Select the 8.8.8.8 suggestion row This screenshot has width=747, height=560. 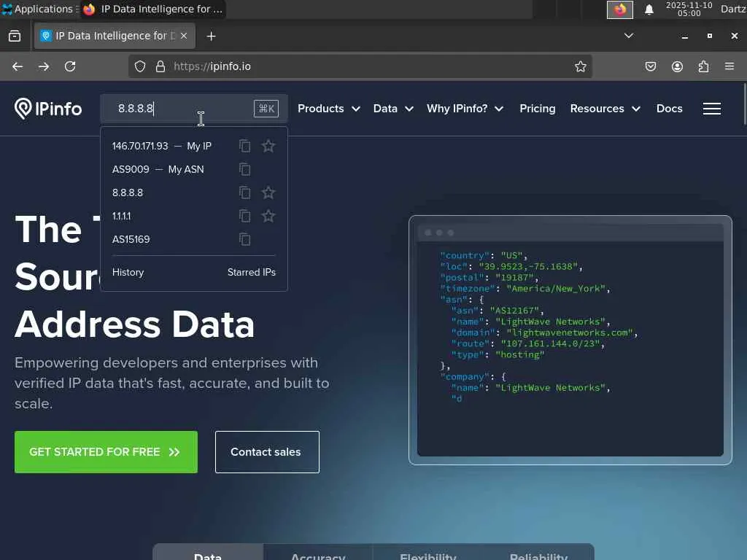[x=128, y=192]
